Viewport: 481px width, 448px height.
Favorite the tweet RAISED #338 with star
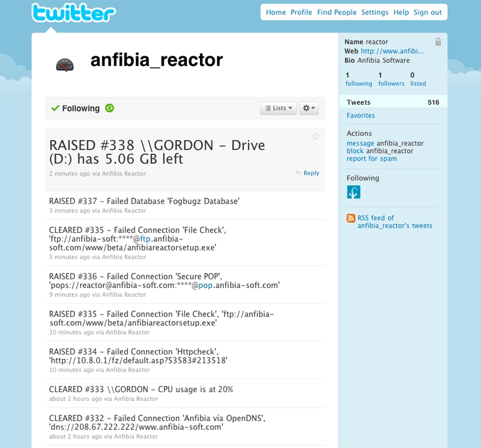click(x=315, y=136)
